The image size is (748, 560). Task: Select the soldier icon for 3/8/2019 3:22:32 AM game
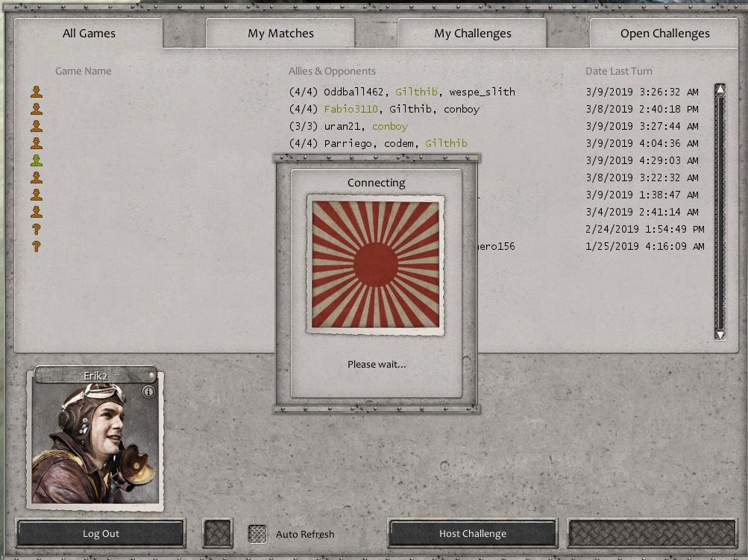37,177
